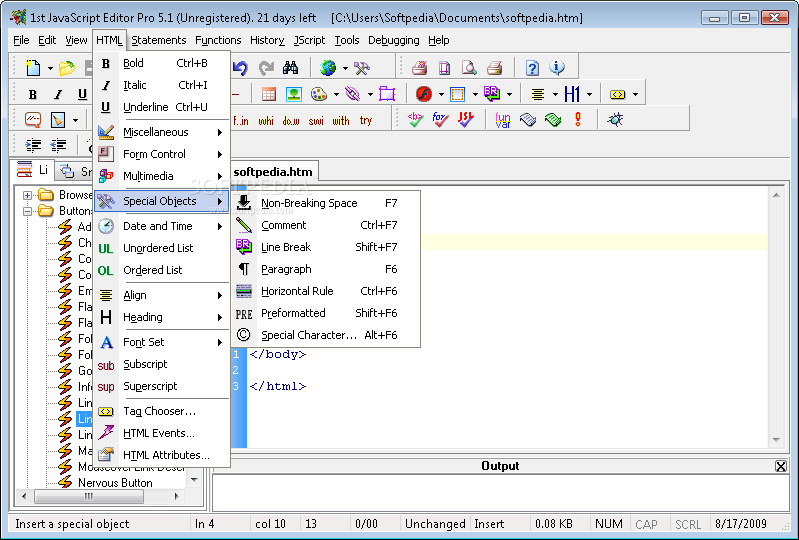Insert Non-Breaking Space
Image resolution: width=799 pixels, height=540 pixels.
click(x=326, y=203)
